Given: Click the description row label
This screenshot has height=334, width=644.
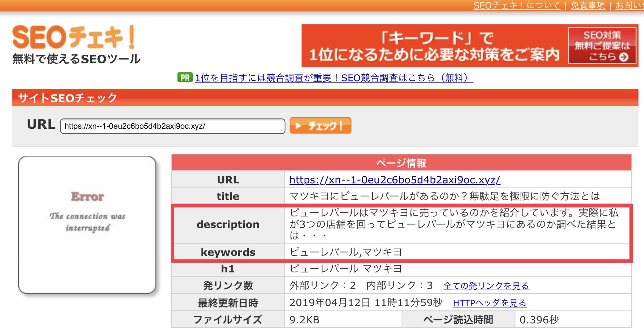Looking at the screenshot, I should (228, 224).
